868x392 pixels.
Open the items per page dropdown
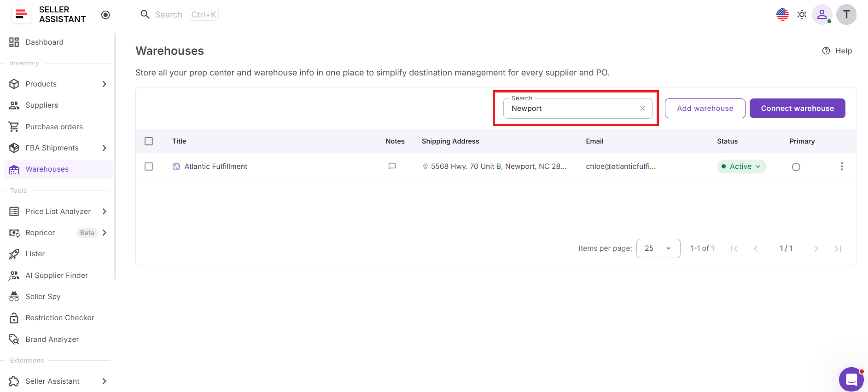pyautogui.click(x=658, y=248)
